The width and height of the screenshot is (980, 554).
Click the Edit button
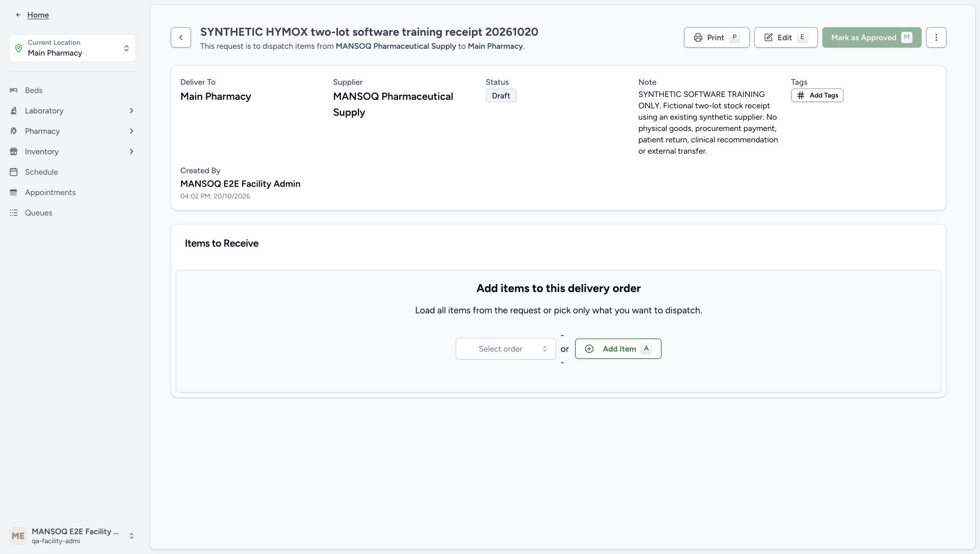785,37
